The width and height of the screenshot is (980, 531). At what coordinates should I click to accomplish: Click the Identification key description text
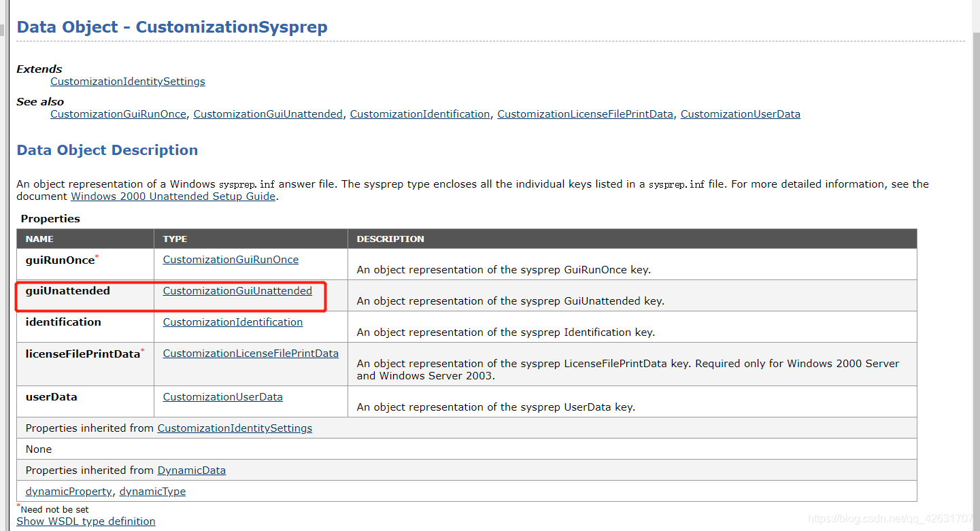pyautogui.click(x=506, y=332)
